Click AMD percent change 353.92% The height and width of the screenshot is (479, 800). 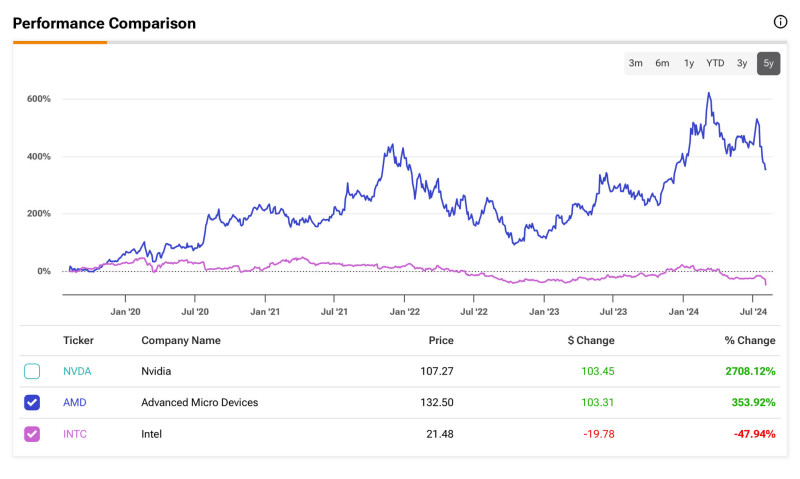pos(754,402)
